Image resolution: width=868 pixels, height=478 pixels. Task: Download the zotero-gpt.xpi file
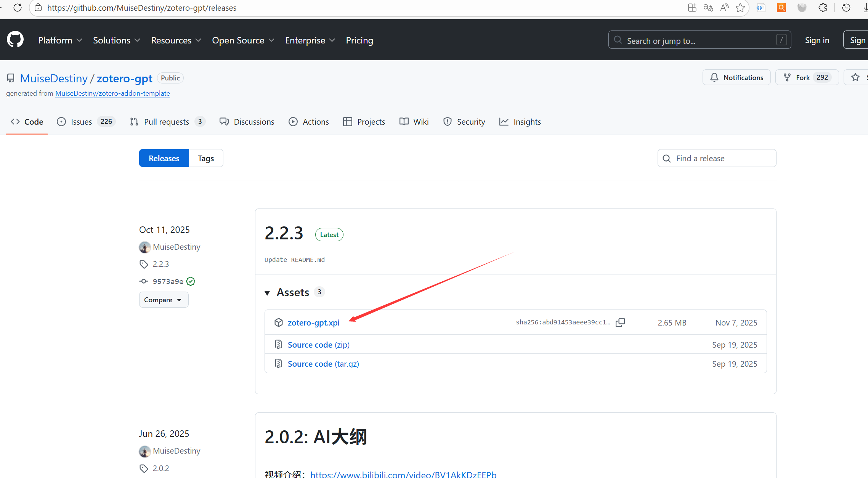coord(313,323)
